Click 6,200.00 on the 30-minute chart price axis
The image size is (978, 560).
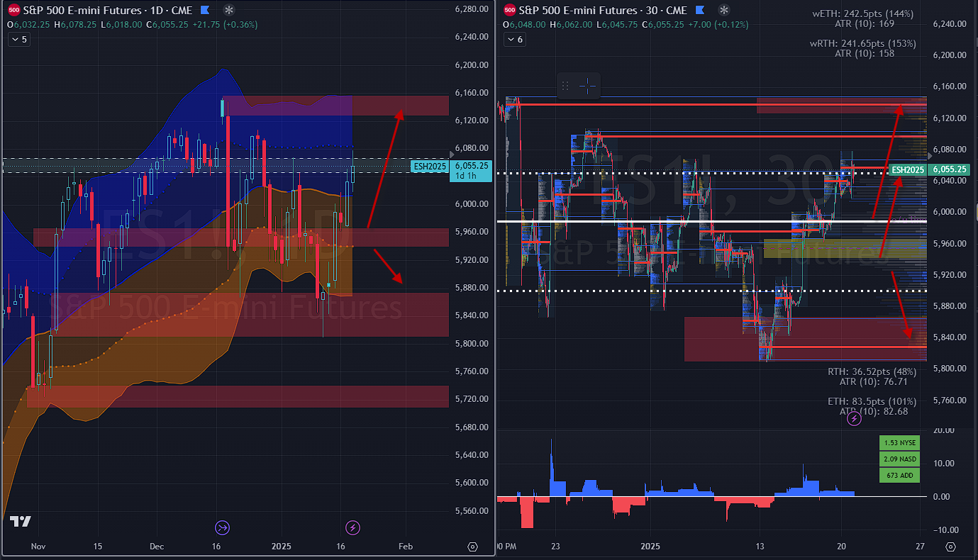click(x=950, y=55)
